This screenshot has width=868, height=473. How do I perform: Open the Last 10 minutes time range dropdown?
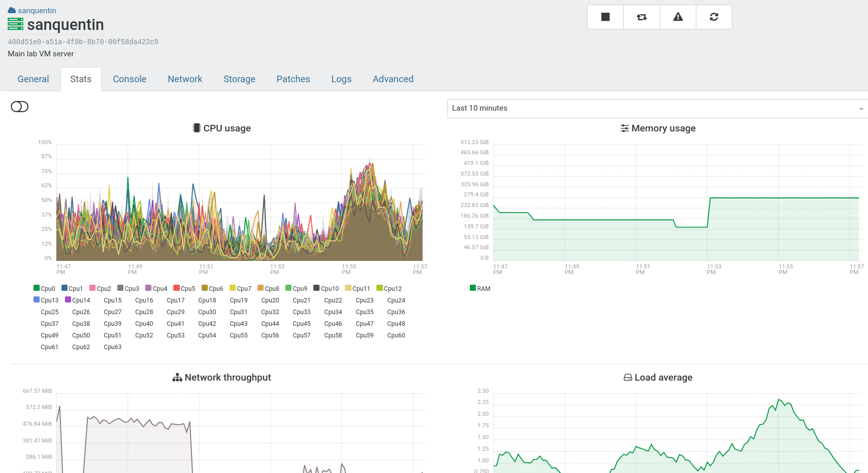657,108
